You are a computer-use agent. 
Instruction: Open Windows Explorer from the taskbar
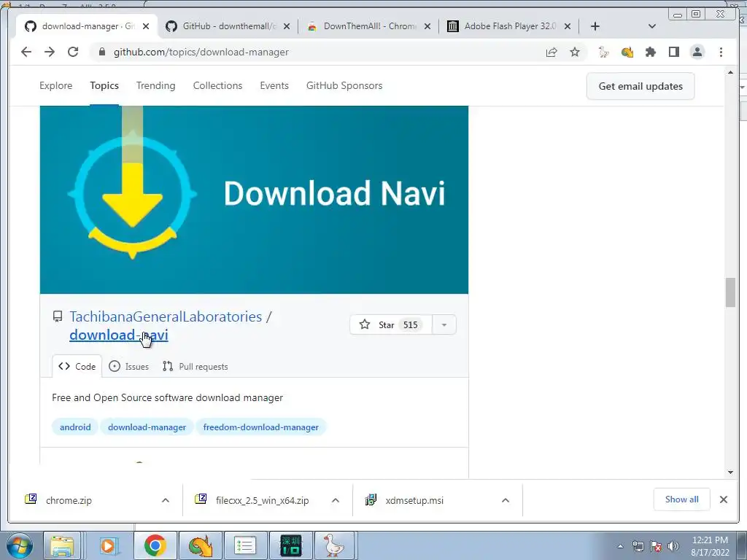click(x=62, y=545)
